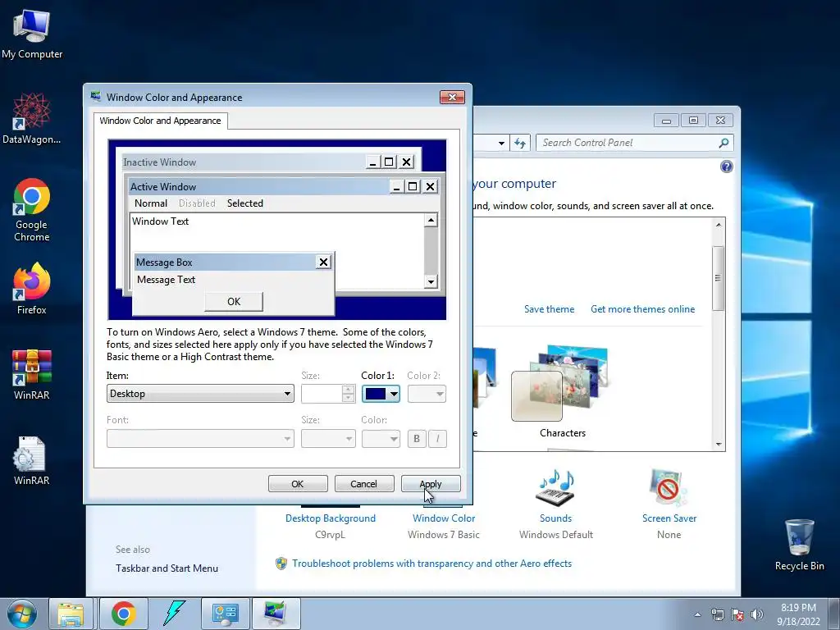The height and width of the screenshot is (630, 840).
Task: Click the Personalization taskbar icon
Action: (x=276, y=614)
